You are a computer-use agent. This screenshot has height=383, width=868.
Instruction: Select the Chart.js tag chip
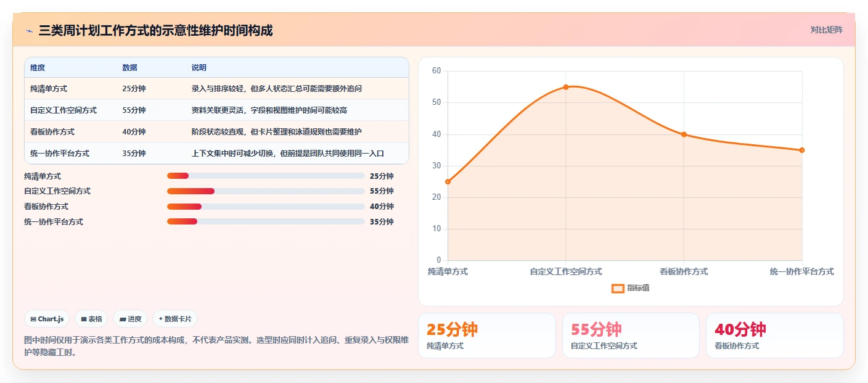[47, 319]
